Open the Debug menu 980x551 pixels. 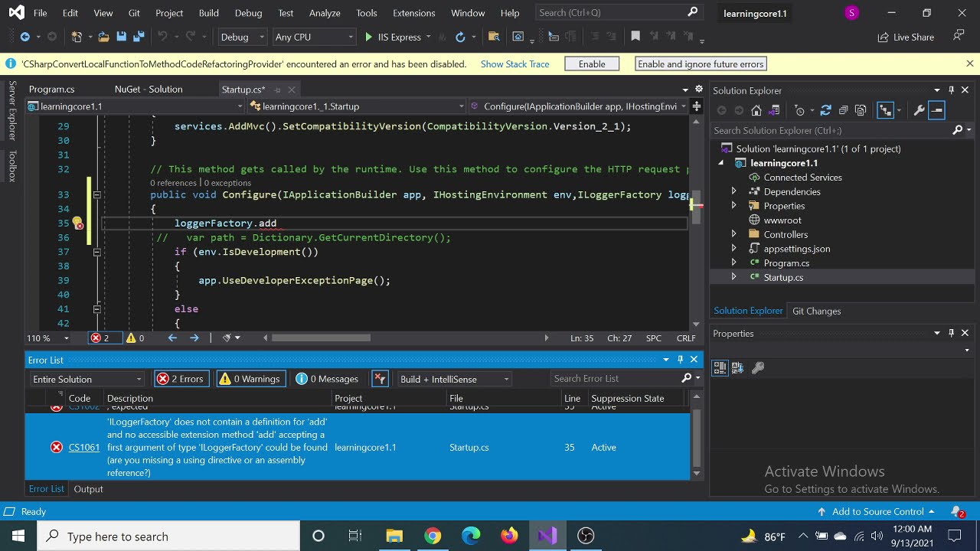pos(248,13)
